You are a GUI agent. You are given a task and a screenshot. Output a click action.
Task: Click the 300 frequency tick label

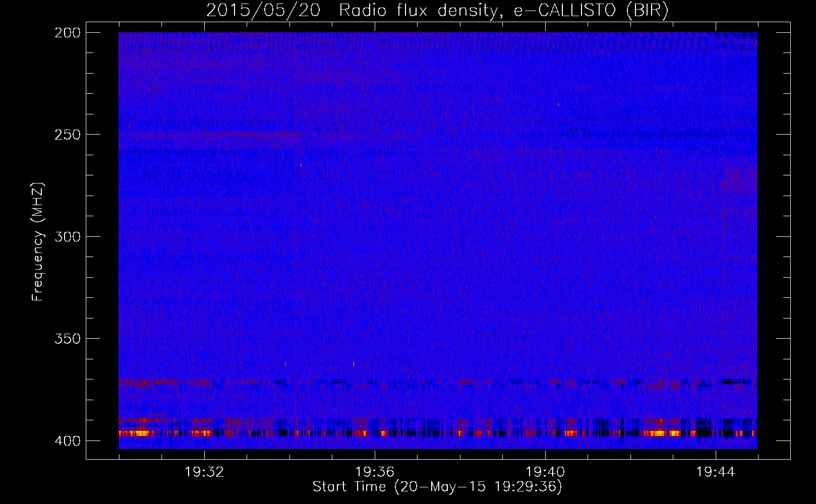point(67,236)
